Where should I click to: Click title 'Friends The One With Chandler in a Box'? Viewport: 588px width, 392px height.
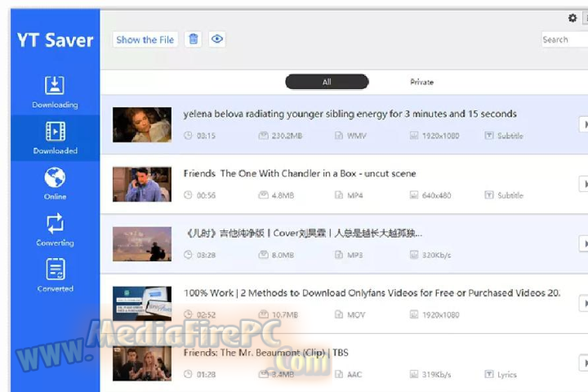[300, 173]
